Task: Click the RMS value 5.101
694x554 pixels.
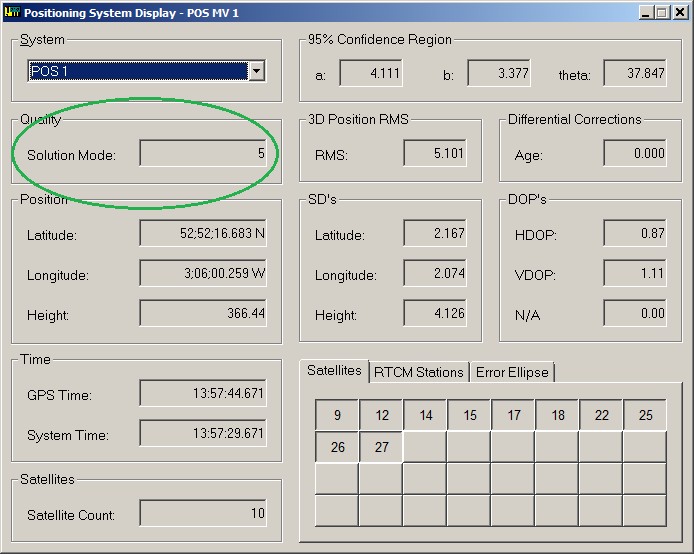Action: pos(435,153)
